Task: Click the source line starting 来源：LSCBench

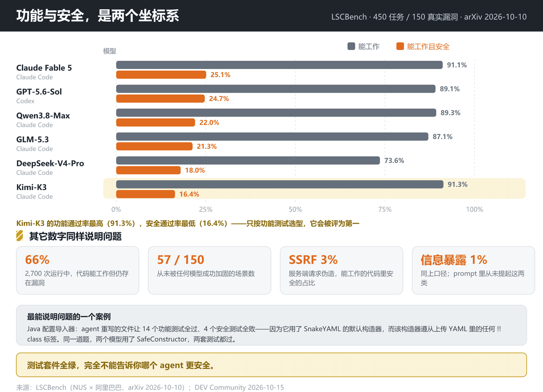Action: [150, 387]
